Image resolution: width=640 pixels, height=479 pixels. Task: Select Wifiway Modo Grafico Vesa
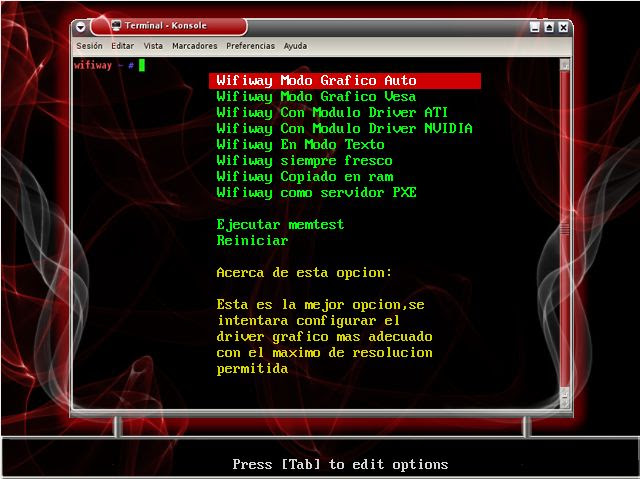[x=316, y=97]
